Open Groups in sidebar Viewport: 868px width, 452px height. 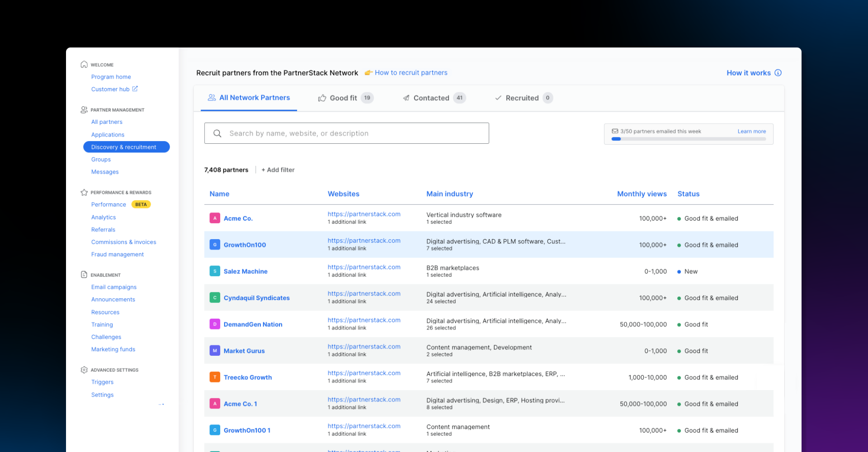tap(101, 160)
